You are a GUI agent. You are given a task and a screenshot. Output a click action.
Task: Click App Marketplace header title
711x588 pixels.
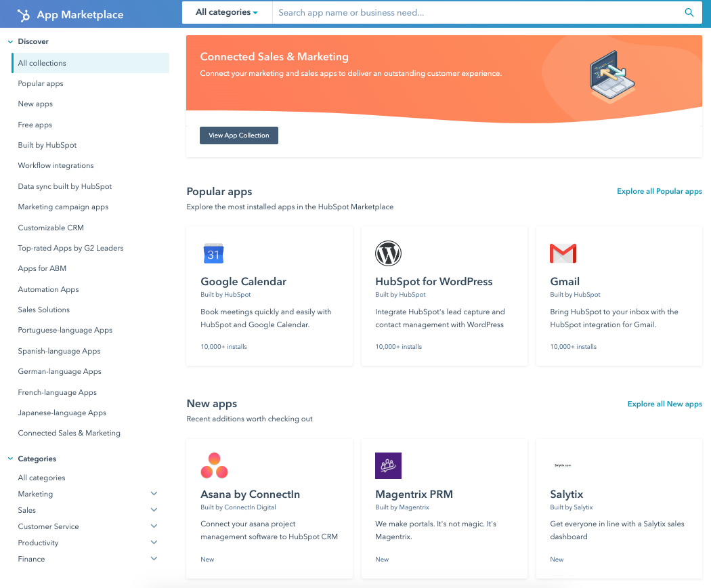click(81, 15)
